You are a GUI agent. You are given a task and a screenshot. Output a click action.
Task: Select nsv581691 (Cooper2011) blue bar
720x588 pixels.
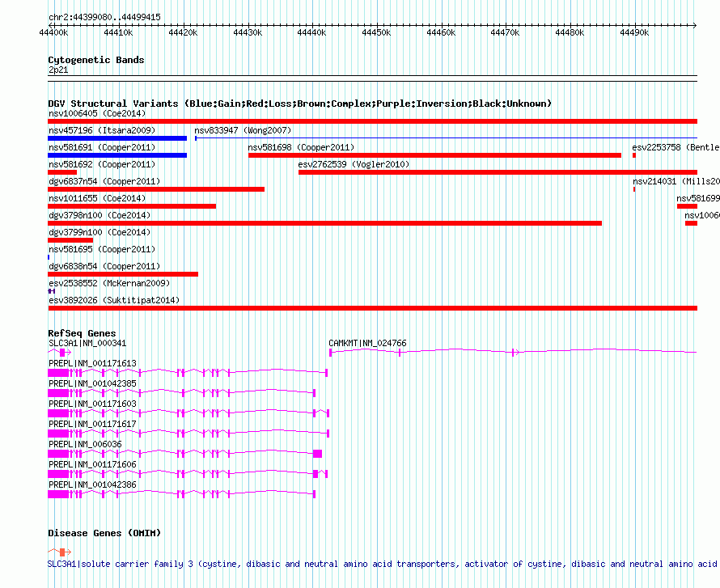[117, 155]
